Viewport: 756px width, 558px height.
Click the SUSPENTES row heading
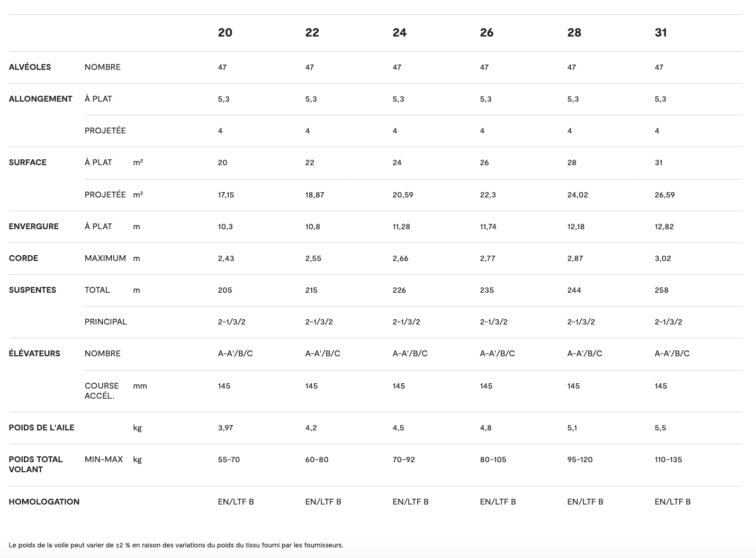pyautogui.click(x=32, y=290)
